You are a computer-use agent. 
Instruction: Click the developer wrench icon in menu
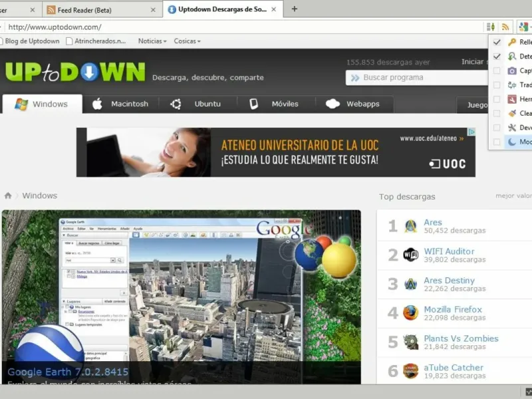512,128
